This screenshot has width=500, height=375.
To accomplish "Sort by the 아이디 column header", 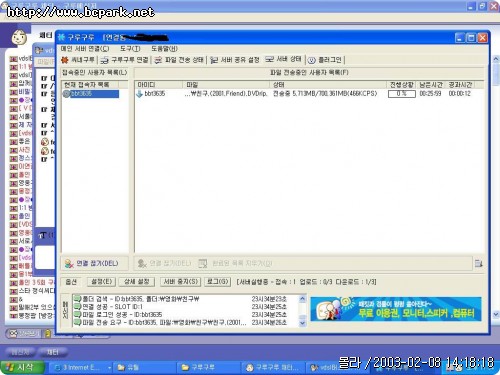I will pos(159,85).
